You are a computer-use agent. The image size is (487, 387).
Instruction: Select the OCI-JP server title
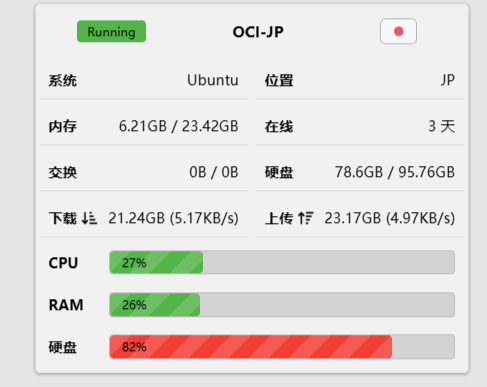pyautogui.click(x=258, y=32)
